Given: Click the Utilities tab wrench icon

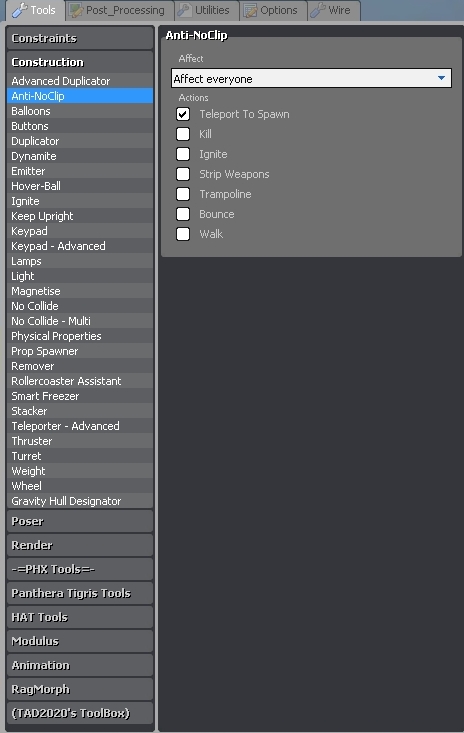Looking at the screenshot, I should (185, 11).
